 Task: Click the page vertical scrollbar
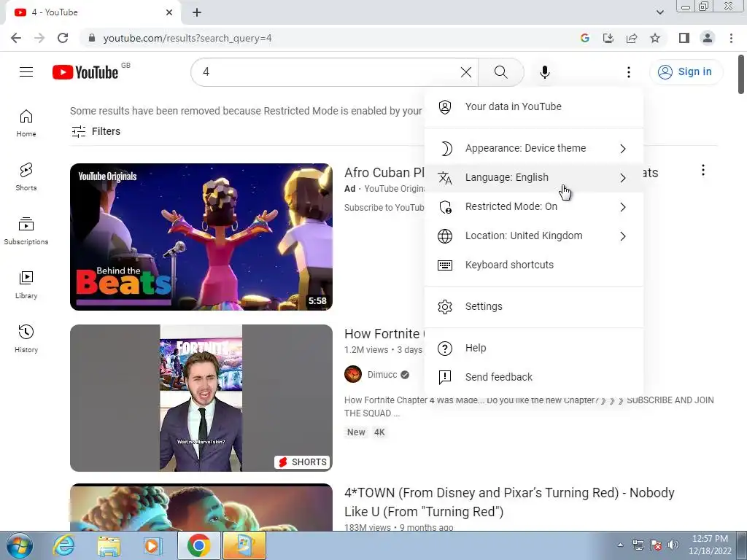click(741, 75)
